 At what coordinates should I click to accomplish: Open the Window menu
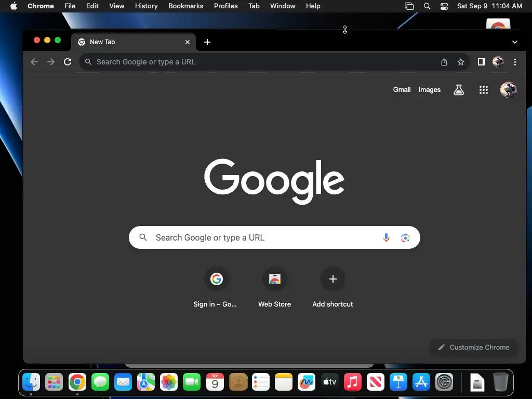point(283,6)
